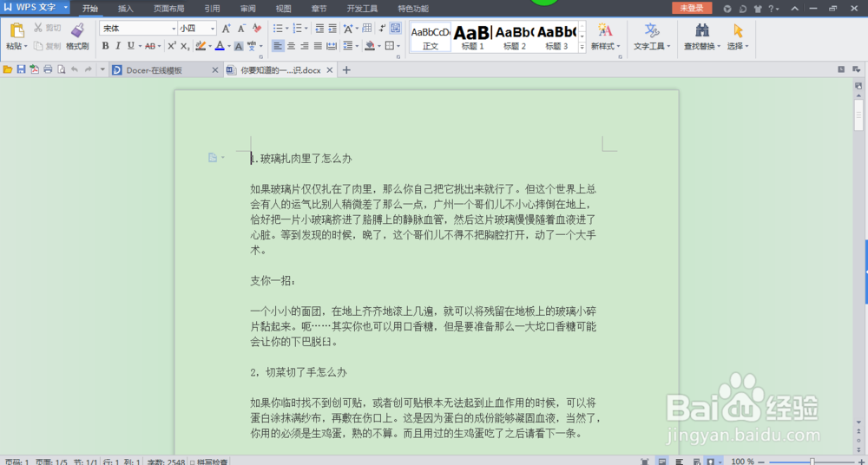Screen dimensions: 868x465
Task: Align text right
Action: (305, 46)
